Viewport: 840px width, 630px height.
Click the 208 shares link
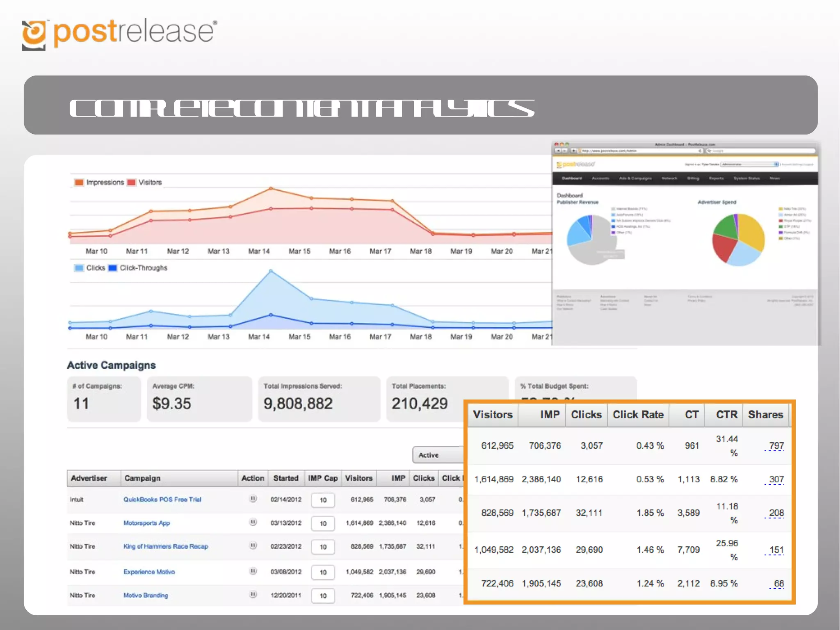tap(776, 513)
